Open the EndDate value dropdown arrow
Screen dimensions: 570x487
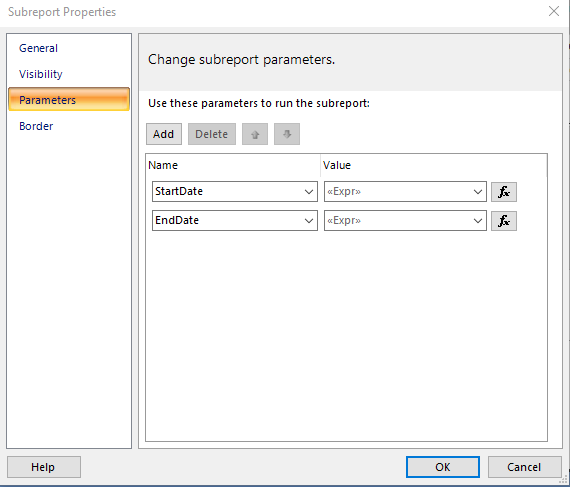tap(478, 221)
